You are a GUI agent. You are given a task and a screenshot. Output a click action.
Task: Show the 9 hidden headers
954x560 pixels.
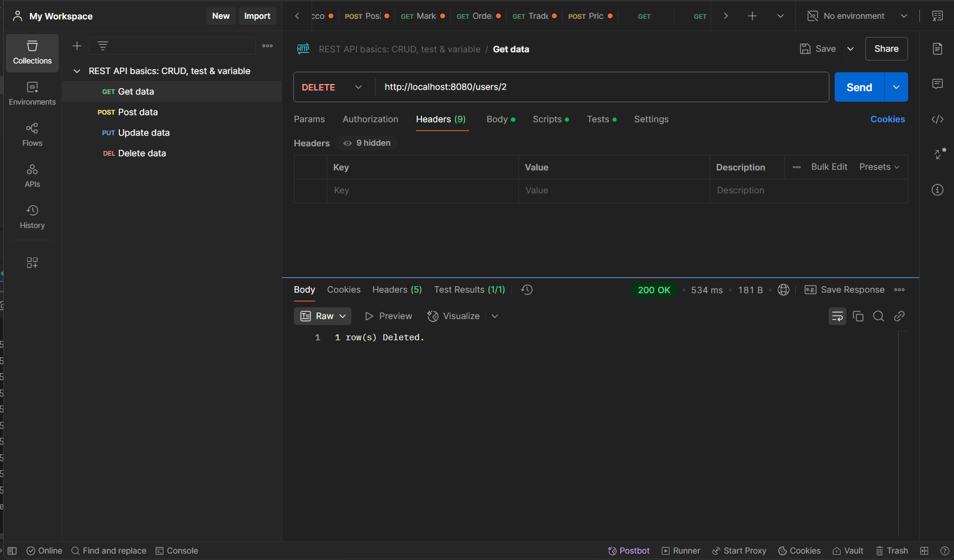point(367,143)
